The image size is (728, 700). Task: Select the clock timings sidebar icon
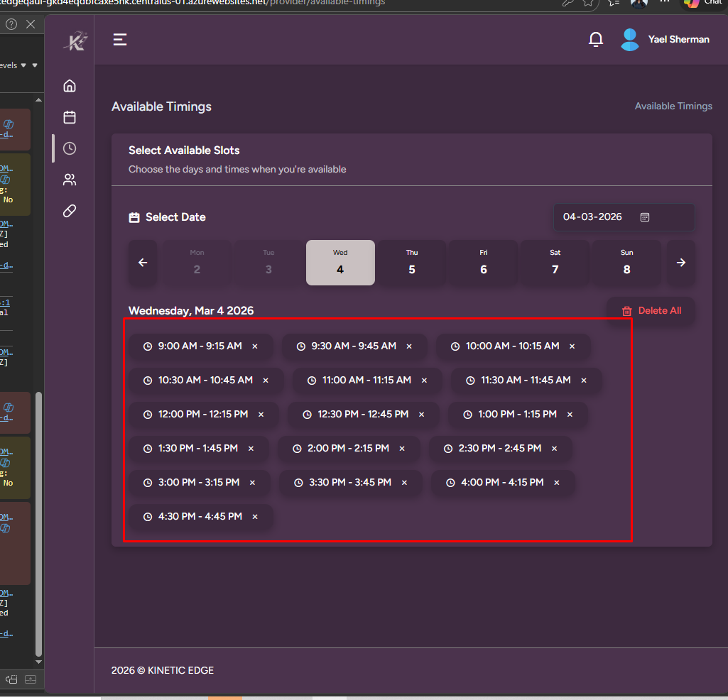pos(70,148)
